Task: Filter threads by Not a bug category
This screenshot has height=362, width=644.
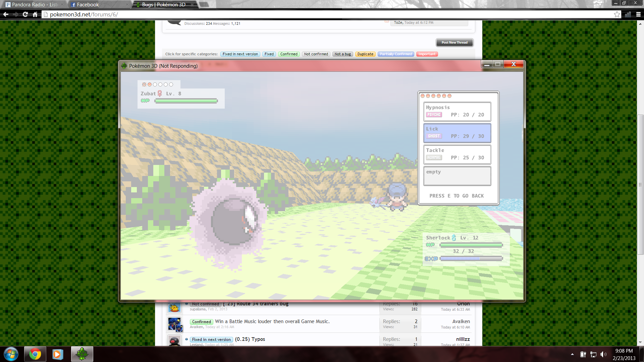Action: [342, 54]
